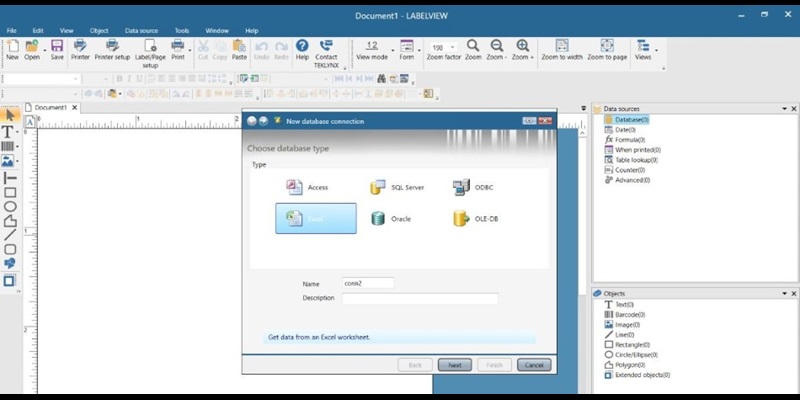Zoom out with Zoom - icon

click(x=496, y=49)
